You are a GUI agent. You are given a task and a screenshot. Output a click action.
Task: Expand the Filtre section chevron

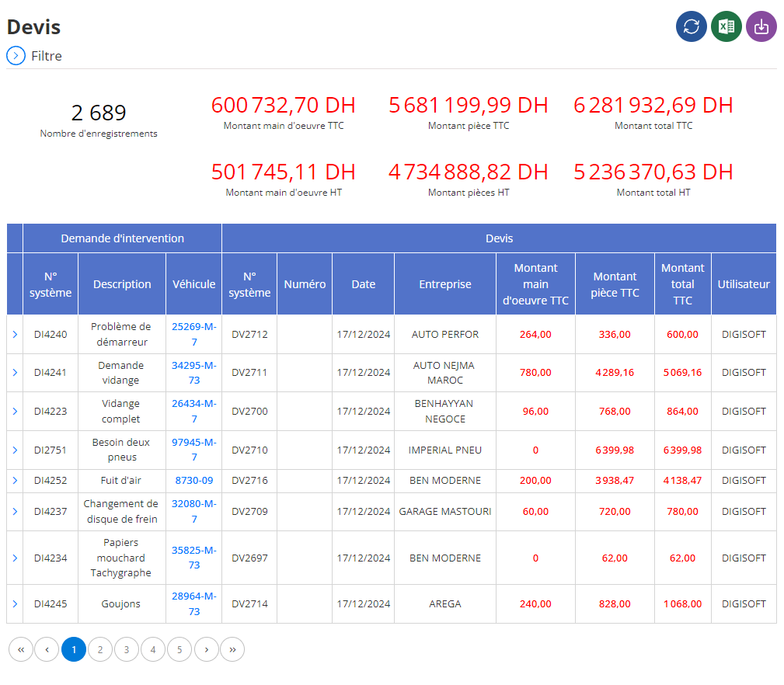(x=16, y=55)
